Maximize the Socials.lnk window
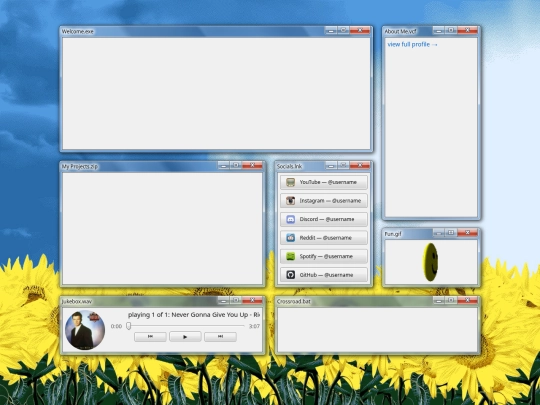This screenshot has width=540, height=405. pyautogui.click(x=343, y=166)
